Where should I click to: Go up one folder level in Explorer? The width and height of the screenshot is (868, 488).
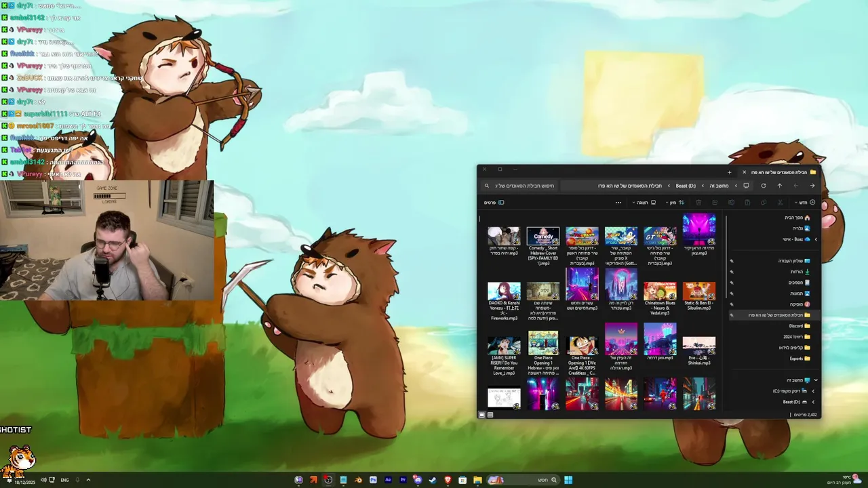780,186
